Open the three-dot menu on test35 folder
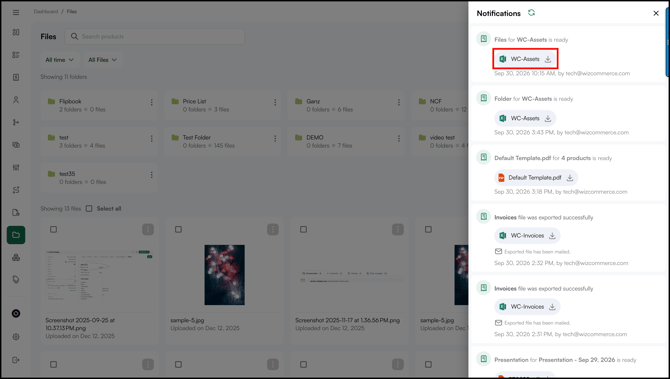Screen dimensions: 670x379 pos(151,175)
